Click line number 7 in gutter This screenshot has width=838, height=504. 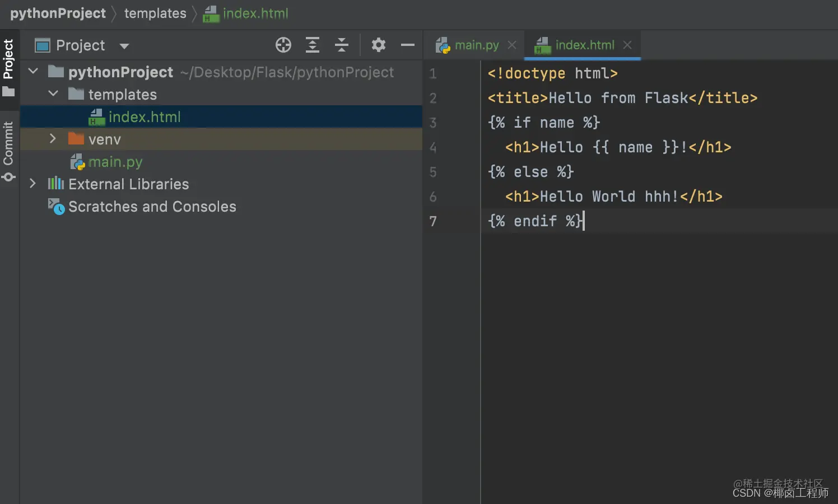click(433, 221)
